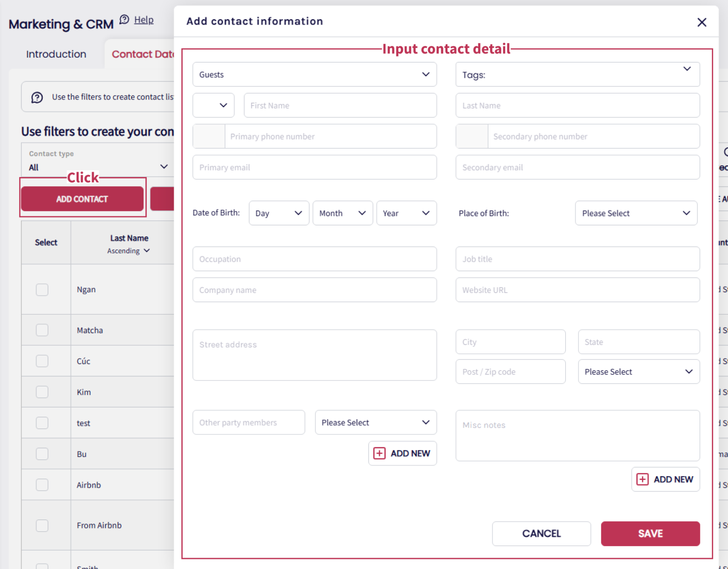
Task: Click plus icon beside party members ADD NEW
Action: click(x=379, y=453)
